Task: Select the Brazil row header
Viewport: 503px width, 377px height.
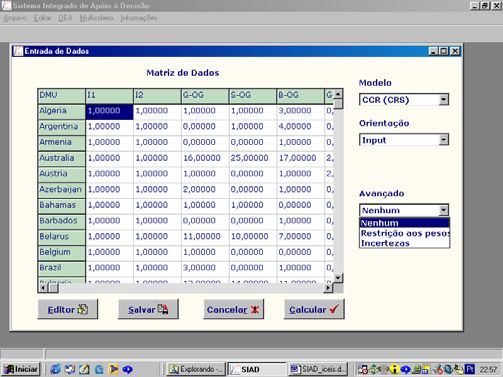Action: pos(62,268)
